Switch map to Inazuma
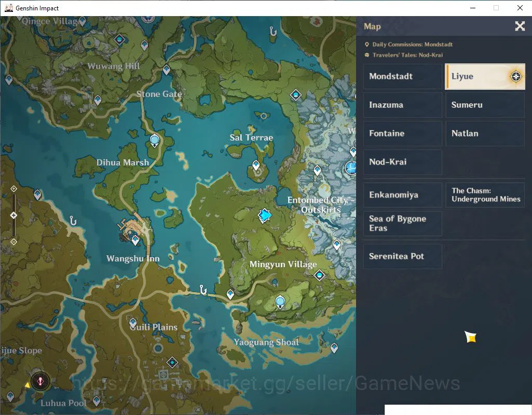The width and height of the screenshot is (532, 415). 403,105
